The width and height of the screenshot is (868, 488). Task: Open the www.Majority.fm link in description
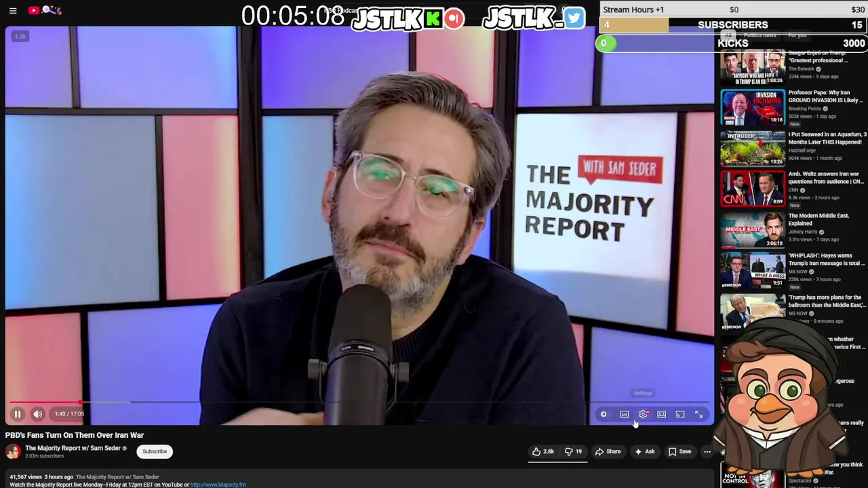click(218, 485)
